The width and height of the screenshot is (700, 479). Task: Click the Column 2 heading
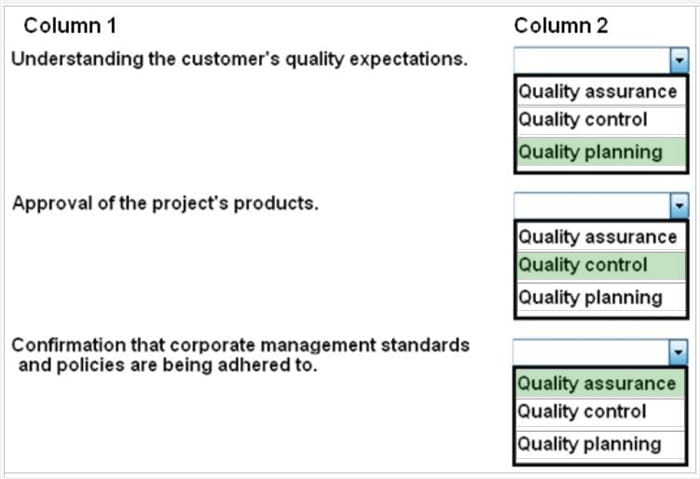coord(561,26)
